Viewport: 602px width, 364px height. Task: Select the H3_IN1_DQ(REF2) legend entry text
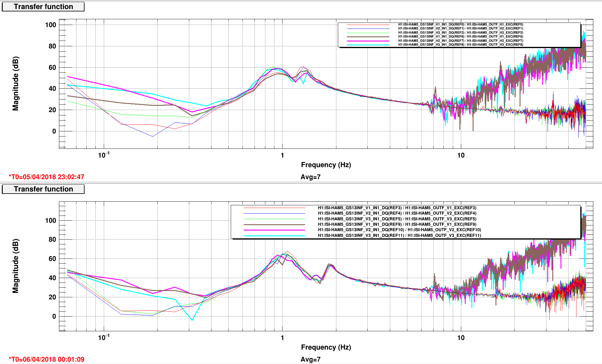pos(461,32)
